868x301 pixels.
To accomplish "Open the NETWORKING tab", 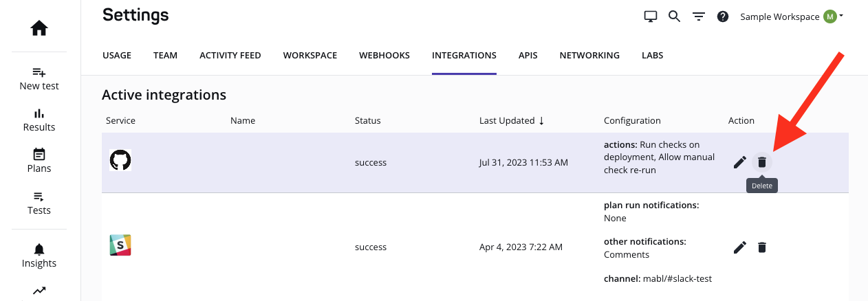I will pyautogui.click(x=589, y=56).
